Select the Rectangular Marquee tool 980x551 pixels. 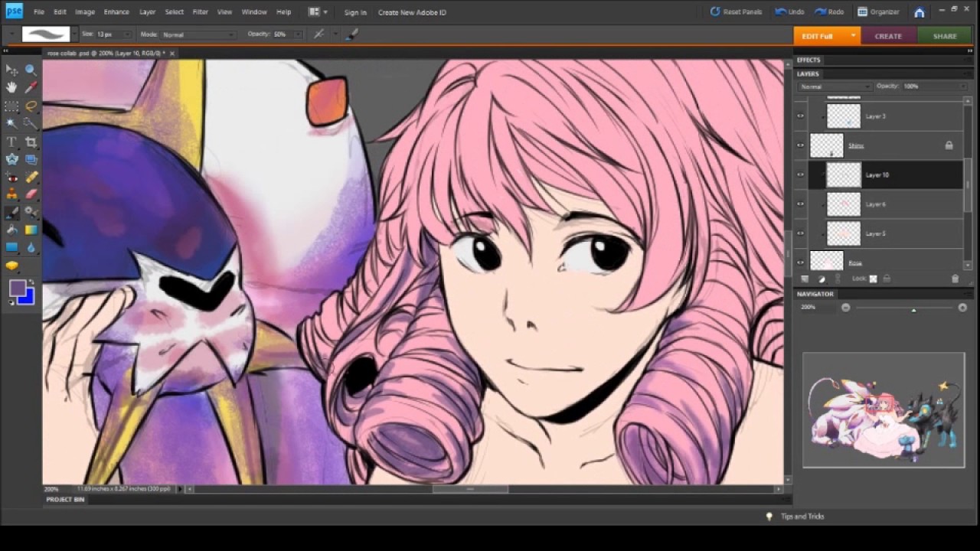tap(11, 106)
